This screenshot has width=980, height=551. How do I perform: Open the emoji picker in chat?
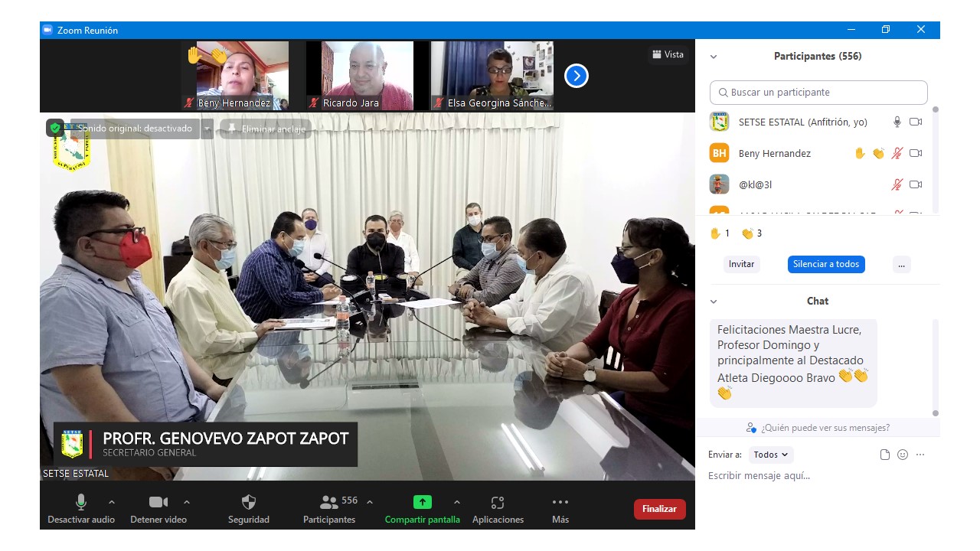coord(903,455)
